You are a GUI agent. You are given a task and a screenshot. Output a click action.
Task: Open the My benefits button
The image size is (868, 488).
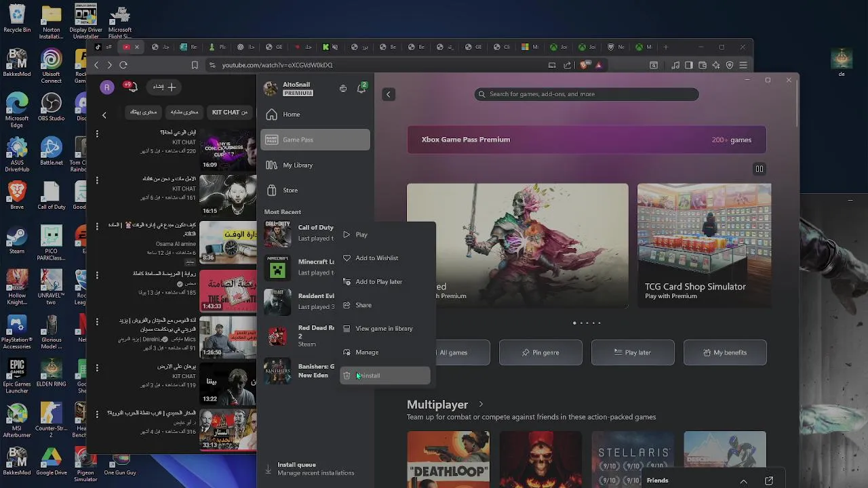click(x=725, y=352)
